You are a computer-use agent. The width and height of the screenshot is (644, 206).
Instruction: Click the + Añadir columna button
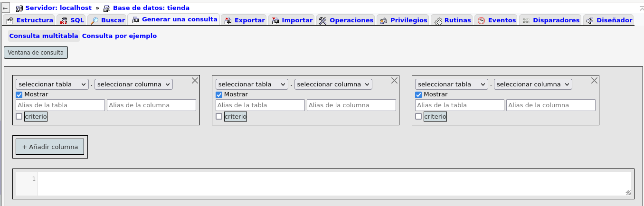50,147
